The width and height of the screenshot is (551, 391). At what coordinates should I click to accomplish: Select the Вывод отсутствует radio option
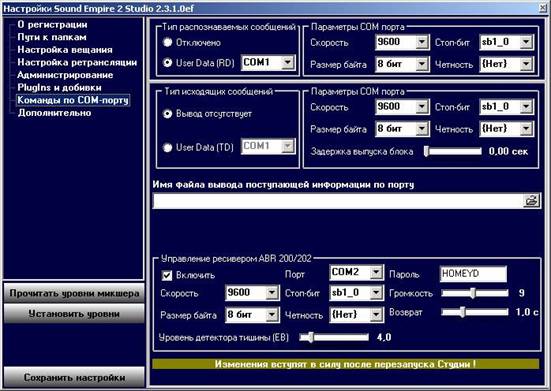coord(168,114)
